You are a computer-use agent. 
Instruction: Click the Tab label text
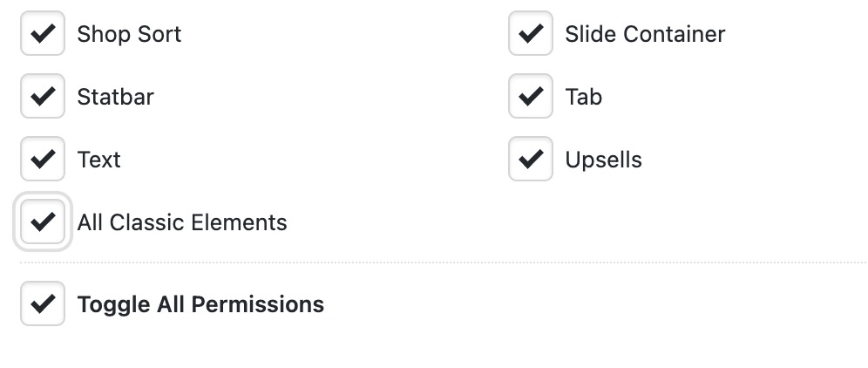pyautogui.click(x=583, y=98)
